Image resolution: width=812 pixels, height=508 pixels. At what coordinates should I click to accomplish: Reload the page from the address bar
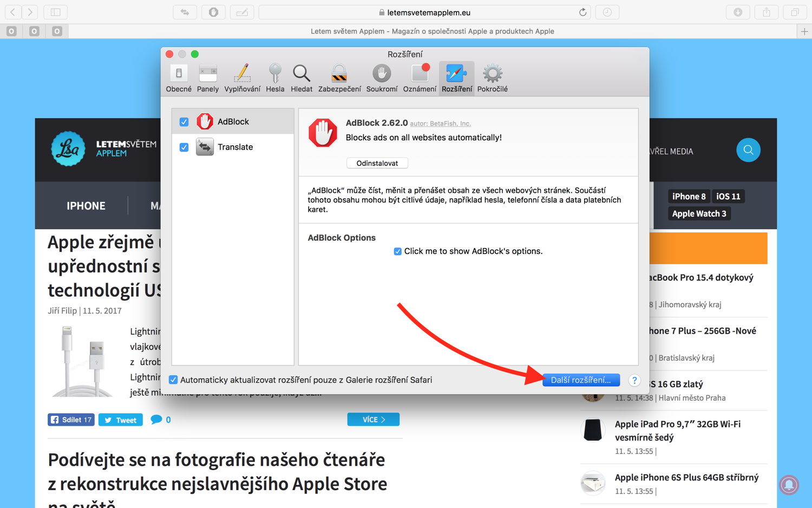coord(582,12)
